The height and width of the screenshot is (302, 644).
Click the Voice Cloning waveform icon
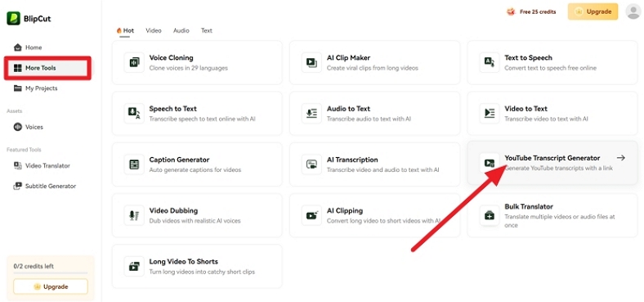(x=134, y=62)
